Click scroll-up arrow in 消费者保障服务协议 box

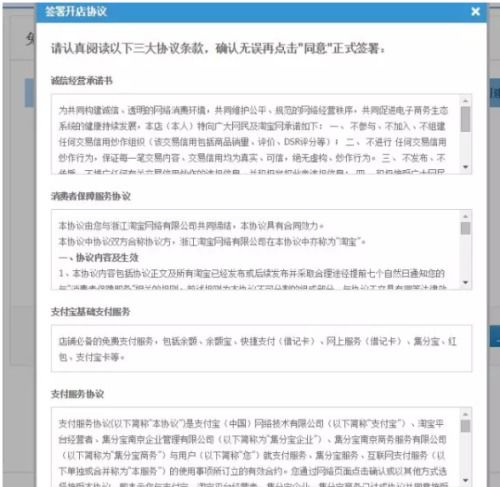coord(466,216)
